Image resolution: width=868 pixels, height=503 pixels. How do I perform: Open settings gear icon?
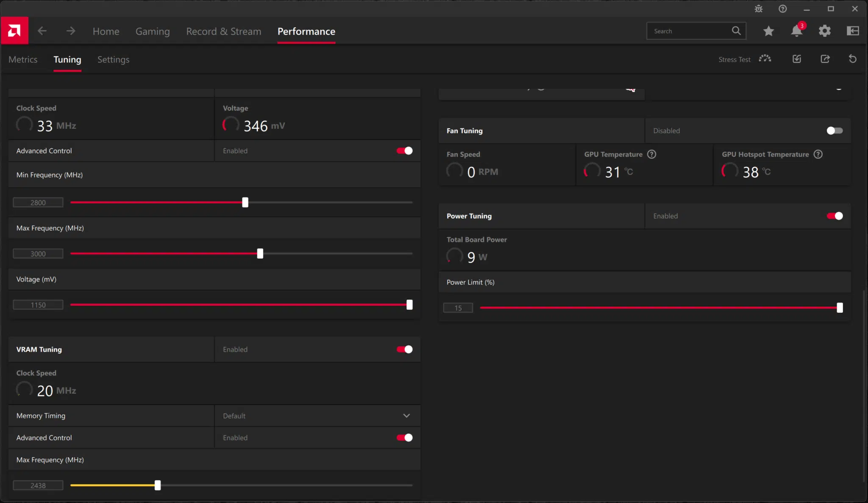click(825, 31)
